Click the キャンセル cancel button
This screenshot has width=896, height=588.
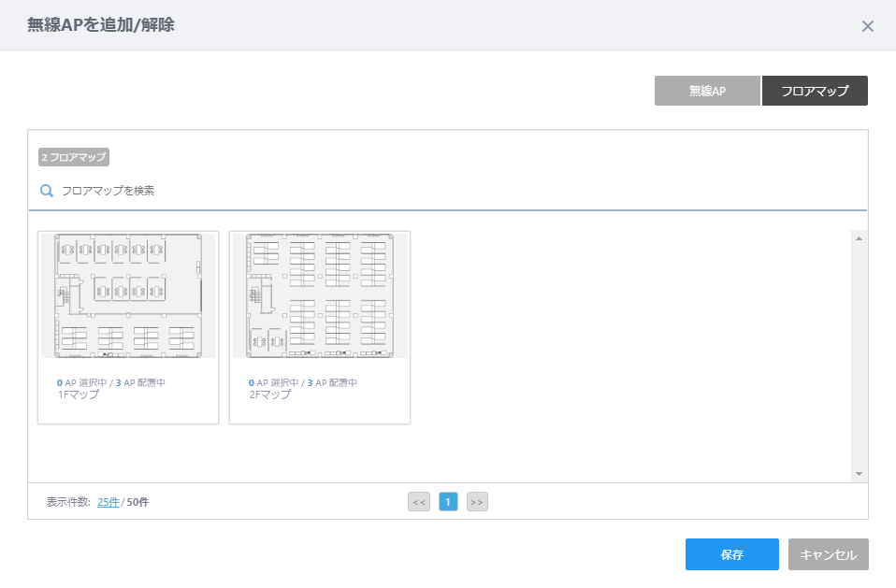(x=829, y=554)
